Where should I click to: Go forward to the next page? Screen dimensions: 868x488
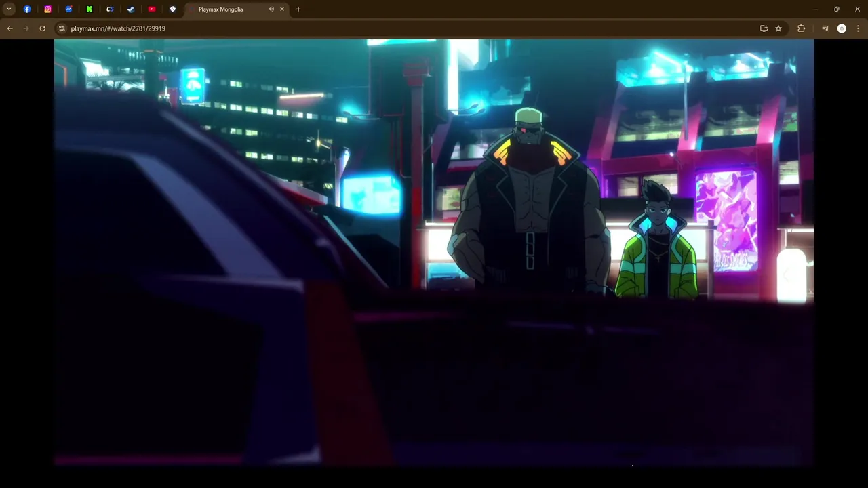pyautogui.click(x=26, y=28)
